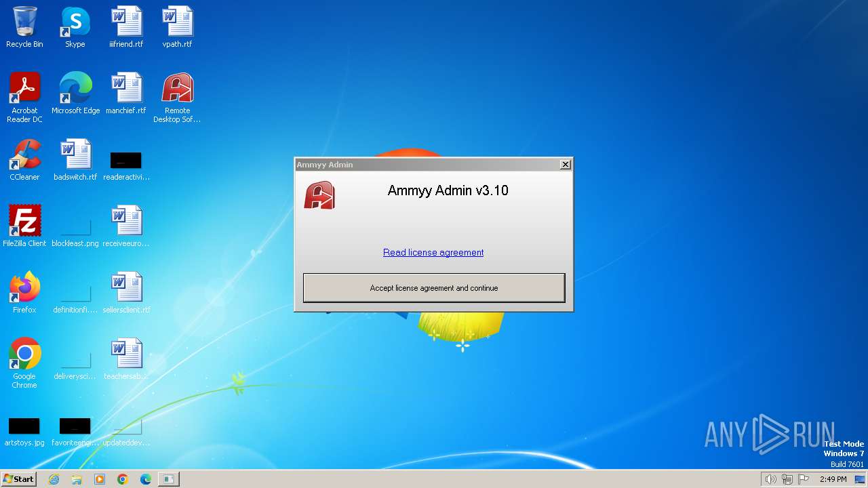Select the FileZilla Client shortcut
868x488 pixels.
coord(24,227)
